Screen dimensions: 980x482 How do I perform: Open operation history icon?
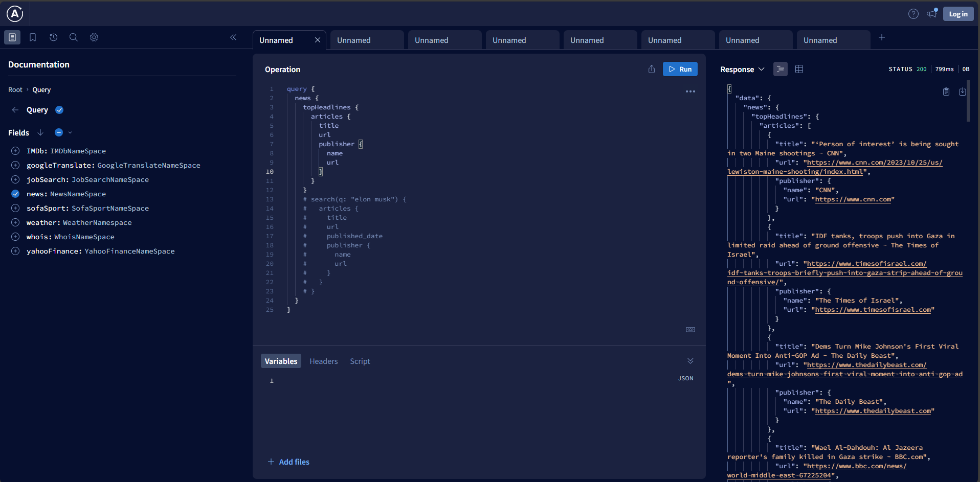pos(53,37)
